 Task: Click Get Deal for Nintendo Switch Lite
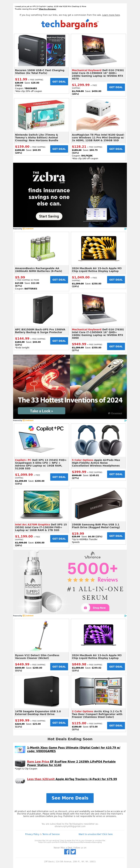[x=59, y=149]
